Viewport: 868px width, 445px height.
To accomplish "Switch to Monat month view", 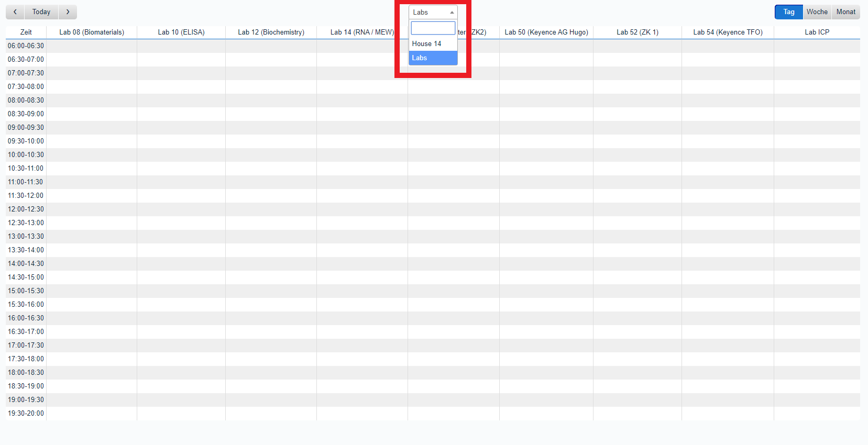I will click(x=845, y=12).
